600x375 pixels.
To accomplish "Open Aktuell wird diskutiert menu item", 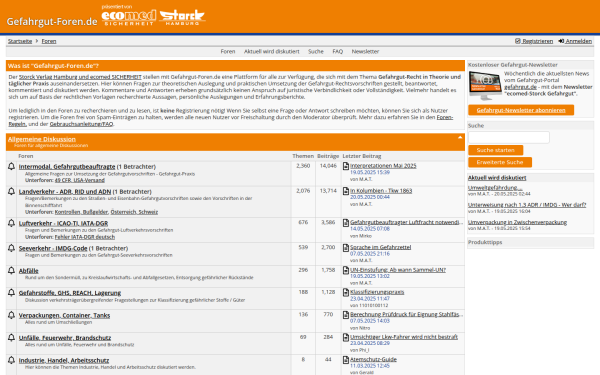I will pyautogui.click(x=272, y=51).
